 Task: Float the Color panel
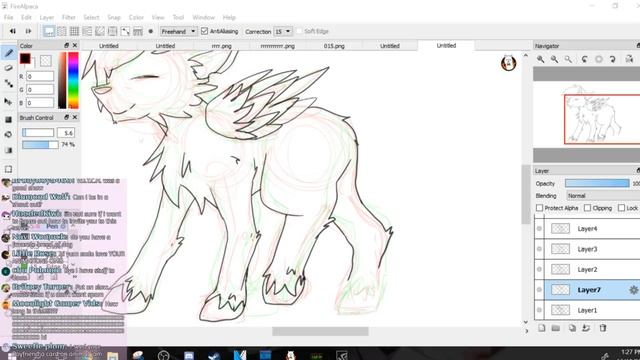click(66, 45)
